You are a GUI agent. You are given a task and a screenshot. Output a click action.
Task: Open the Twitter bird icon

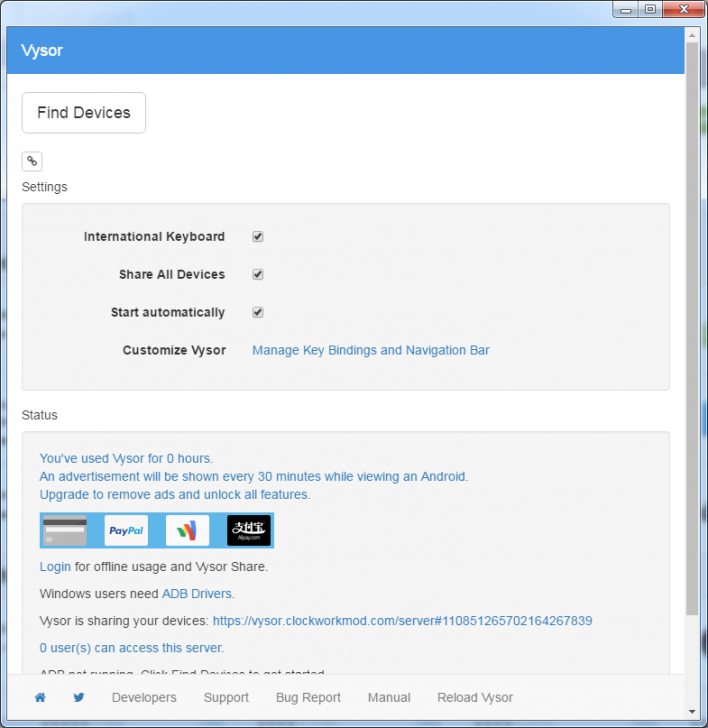(79, 697)
